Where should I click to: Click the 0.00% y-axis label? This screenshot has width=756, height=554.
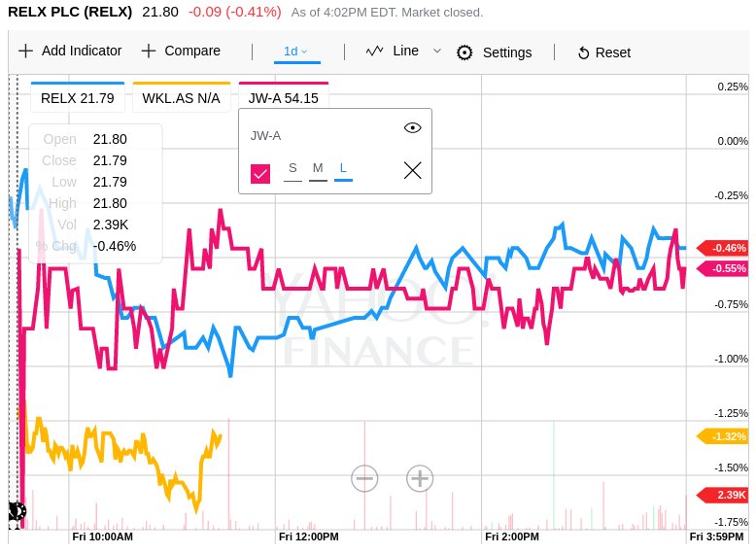coord(733,141)
